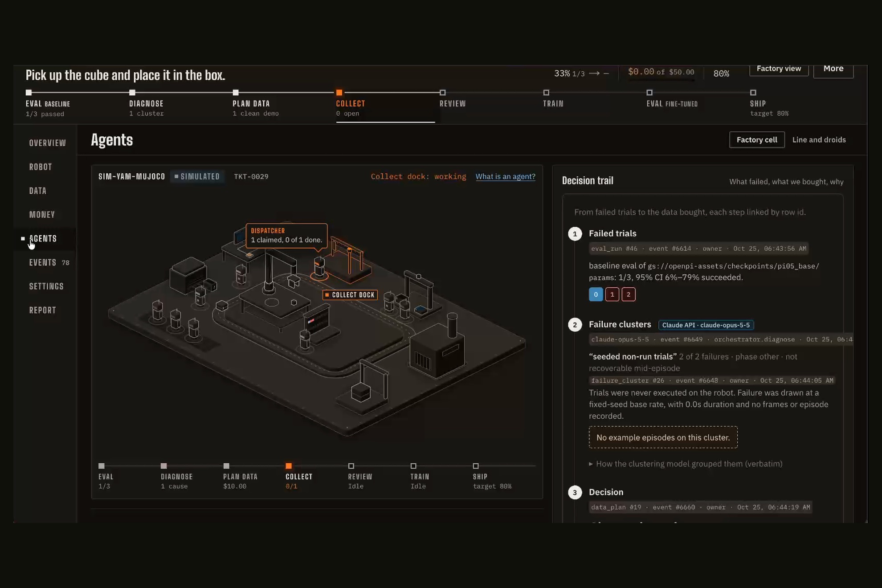Screen dimensions: 882x588
Task: Click the Collect 0/1 marker below scene
Action: (289, 466)
